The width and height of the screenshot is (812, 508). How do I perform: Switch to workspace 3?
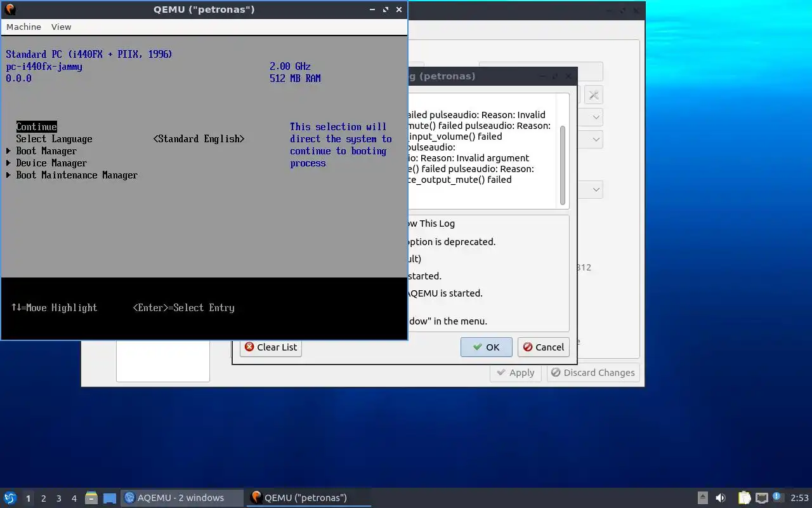coord(58,498)
